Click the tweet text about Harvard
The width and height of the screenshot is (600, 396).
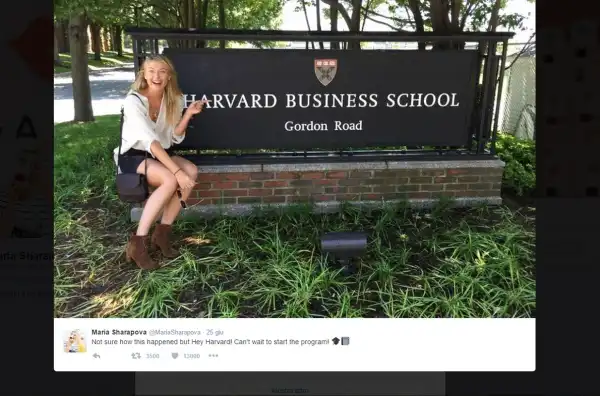(210, 342)
